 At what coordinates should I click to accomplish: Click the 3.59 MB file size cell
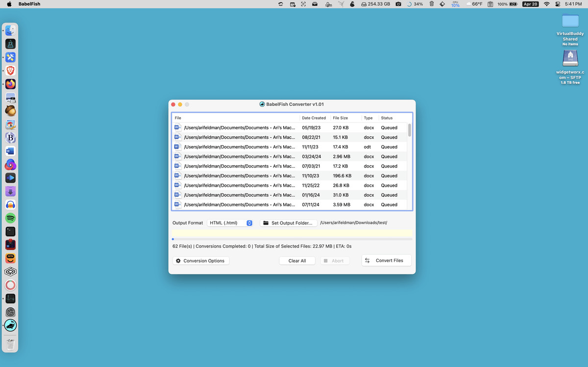341,204
